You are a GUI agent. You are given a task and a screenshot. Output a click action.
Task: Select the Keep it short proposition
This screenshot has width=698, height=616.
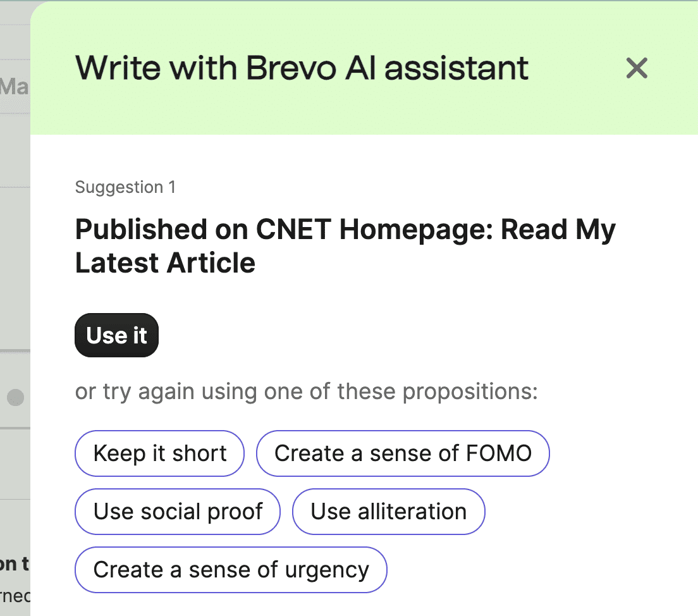pyautogui.click(x=159, y=453)
